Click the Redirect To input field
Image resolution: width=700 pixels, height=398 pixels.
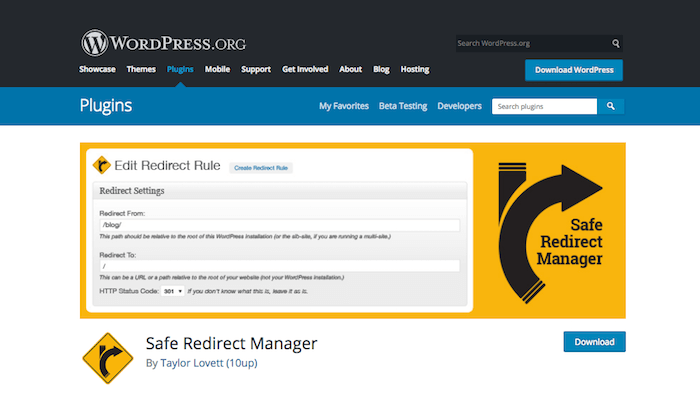click(x=279, y=266)
